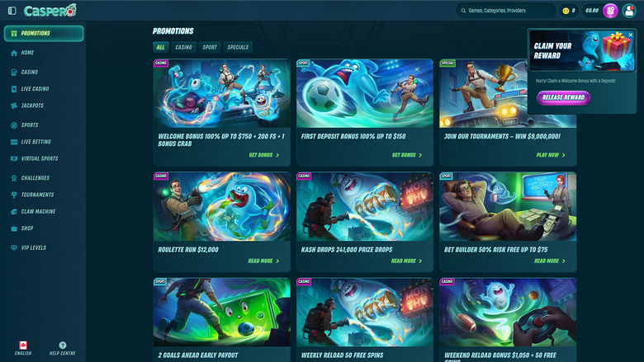Open the Claw Machine page
This screenshot has width=644, height=362.
tap(43, 212)
